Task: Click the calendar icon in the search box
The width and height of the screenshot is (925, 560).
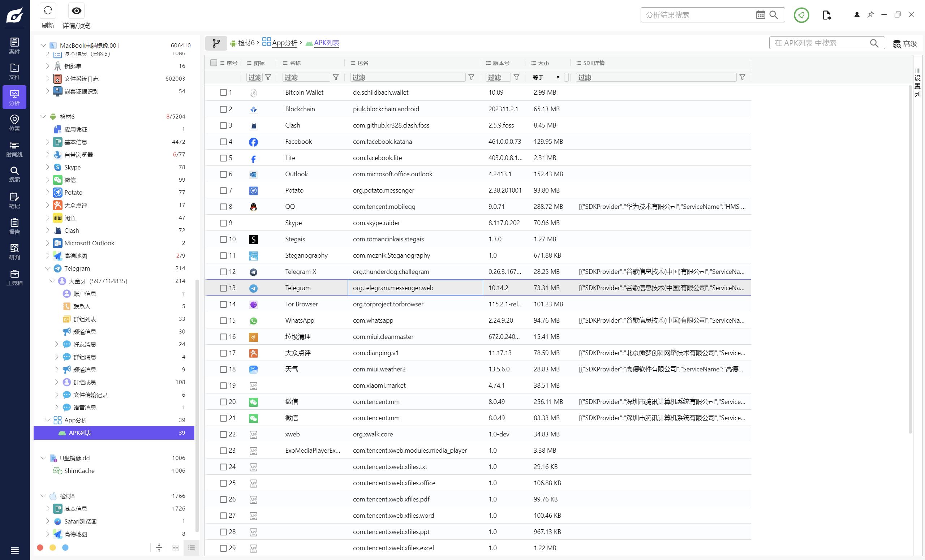Action: point(760,15)
